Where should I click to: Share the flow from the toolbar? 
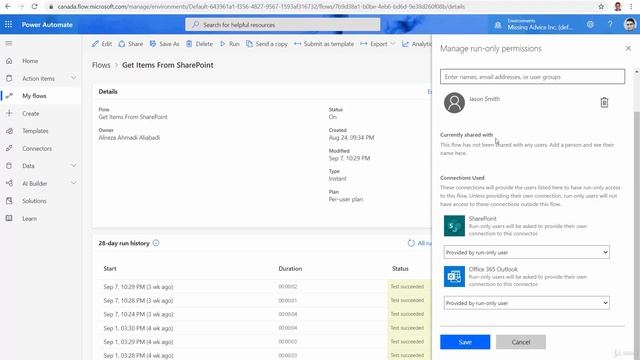tap(131, 44)
